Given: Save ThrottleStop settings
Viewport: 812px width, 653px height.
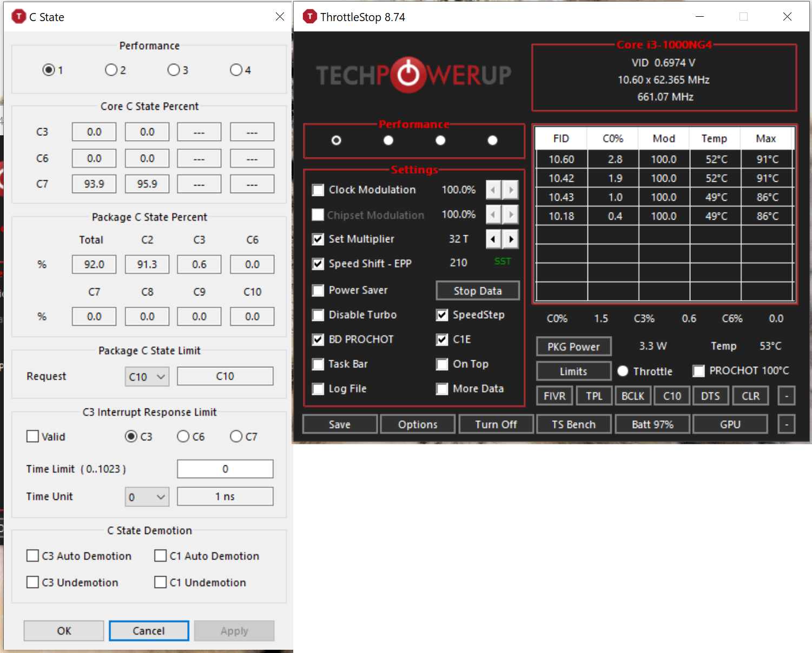Looking at the screenshot, I should coord(340,424).
